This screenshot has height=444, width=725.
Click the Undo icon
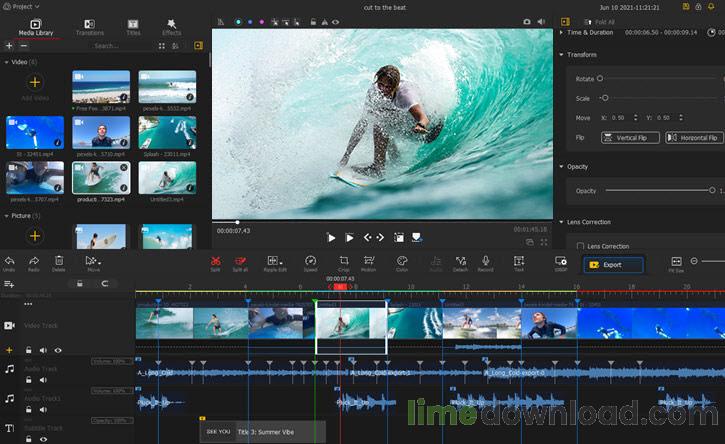pos(9,261)
